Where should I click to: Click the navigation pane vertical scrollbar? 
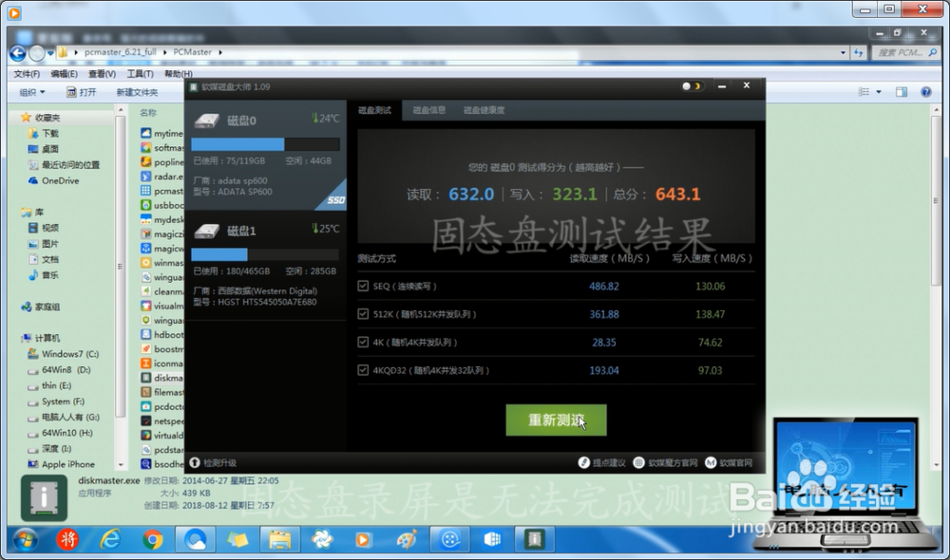[120, 267]
